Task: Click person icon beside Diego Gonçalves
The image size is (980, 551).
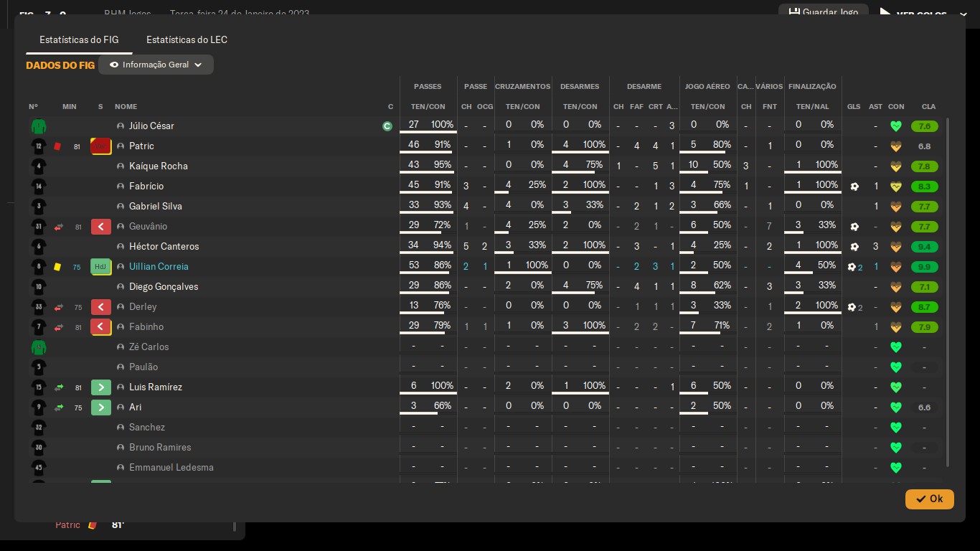Action: pos(121,287)
